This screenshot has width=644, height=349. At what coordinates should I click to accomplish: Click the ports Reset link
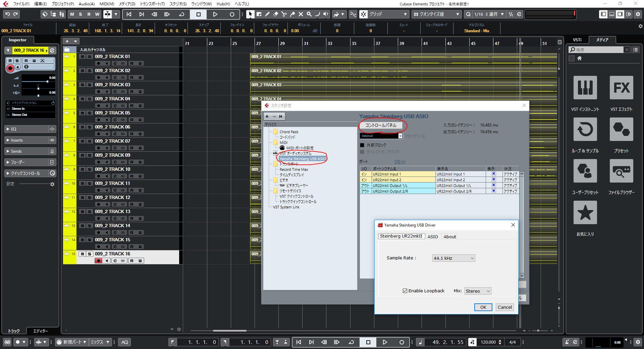pos(400,162)
